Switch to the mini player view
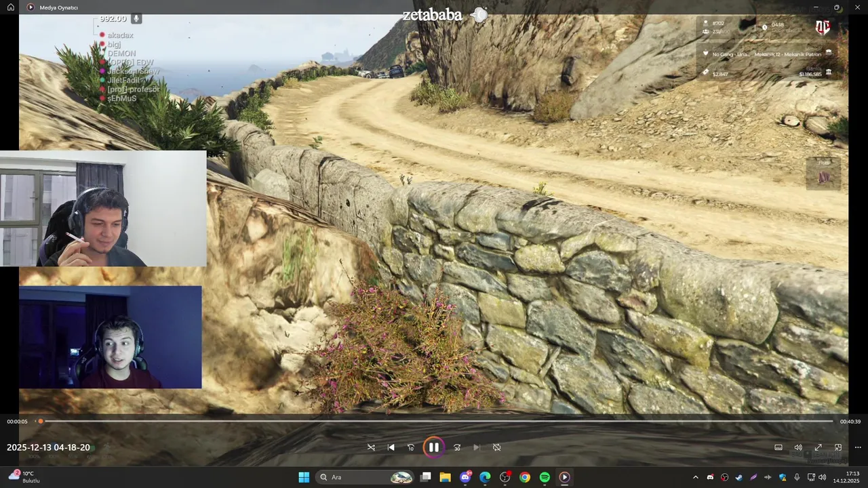This screenshot has width=868, height=488. [838, 447]
